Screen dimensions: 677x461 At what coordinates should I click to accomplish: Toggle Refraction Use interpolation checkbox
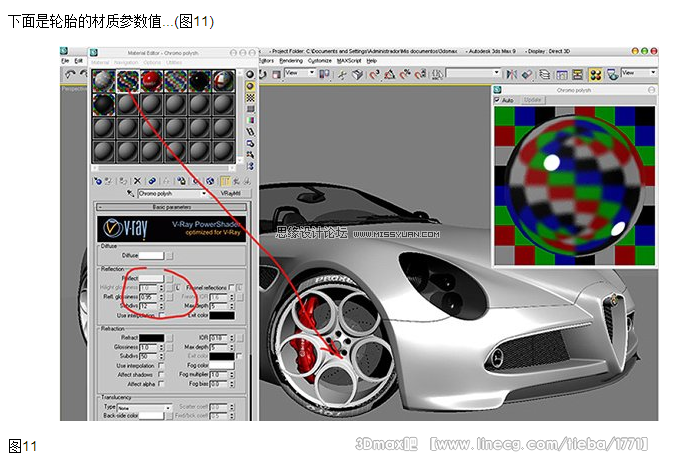[161, 365]
